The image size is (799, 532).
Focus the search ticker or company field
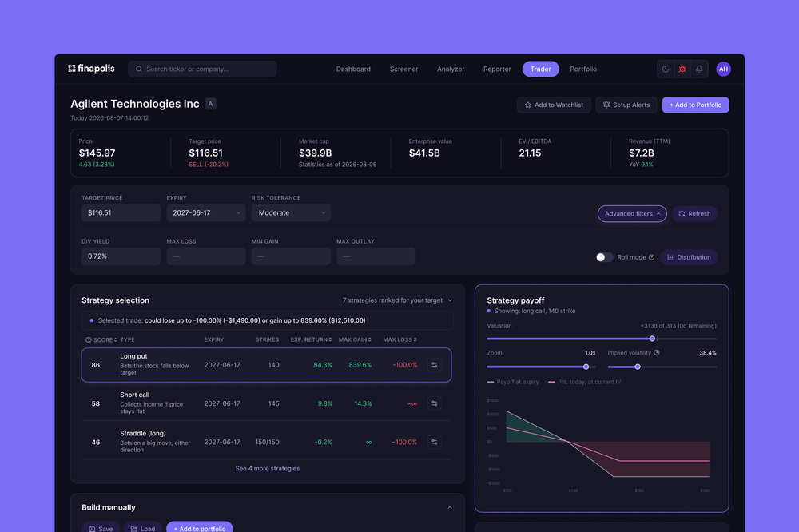coord(202,69)
